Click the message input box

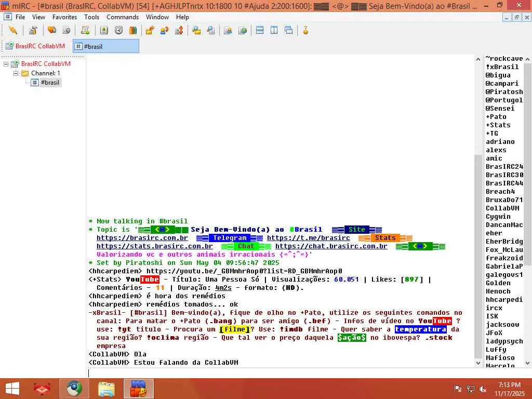(x=281, y=373)
